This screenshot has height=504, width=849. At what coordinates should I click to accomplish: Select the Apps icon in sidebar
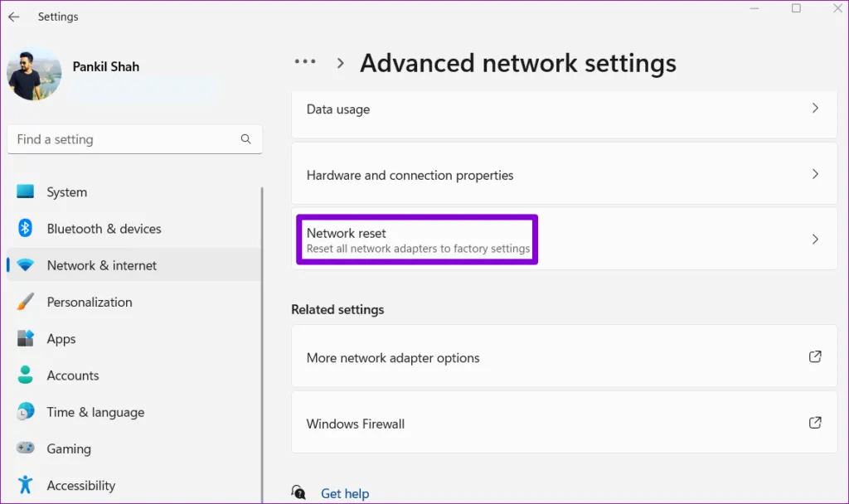pyautogui.click(x=26, y=339)
